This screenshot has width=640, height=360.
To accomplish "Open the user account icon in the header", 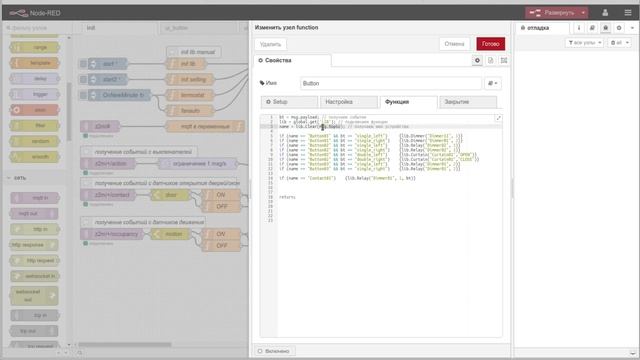I will pyautogui.click(x=605, y=13).
